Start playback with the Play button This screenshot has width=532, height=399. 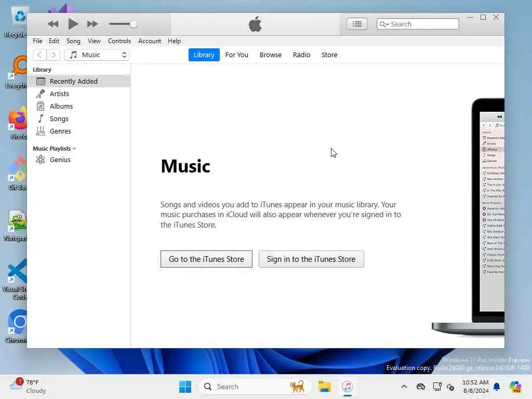tap(73, 24)
